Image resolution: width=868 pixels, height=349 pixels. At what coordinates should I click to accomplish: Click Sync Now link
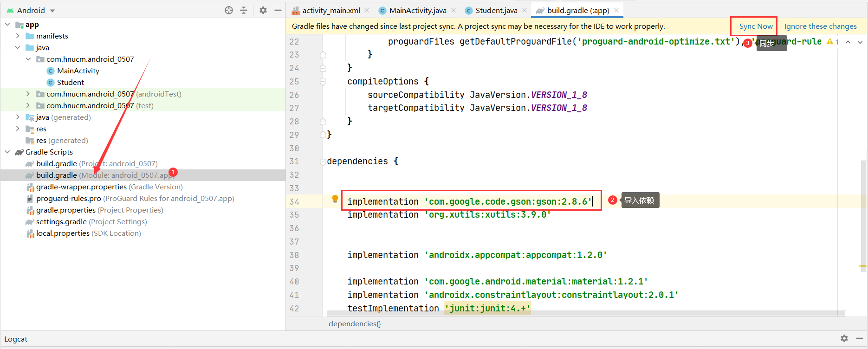pos(756,26)
